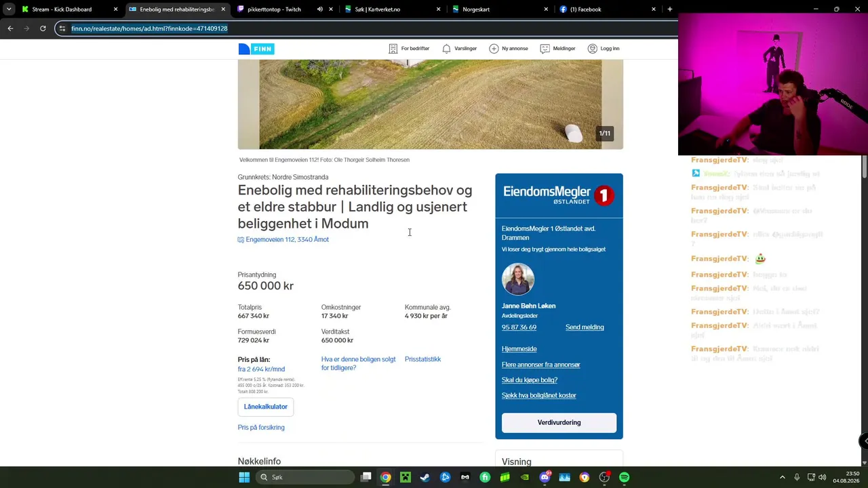Close the Stream - Kick Dashboard tab
Viewport: 868px width, 488px height.
tap(115, 9)
